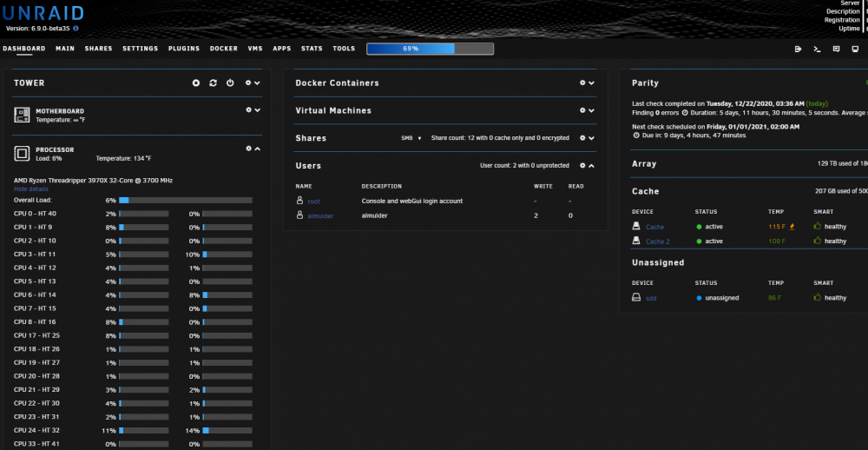Click Hide details link

pos(31,189)
